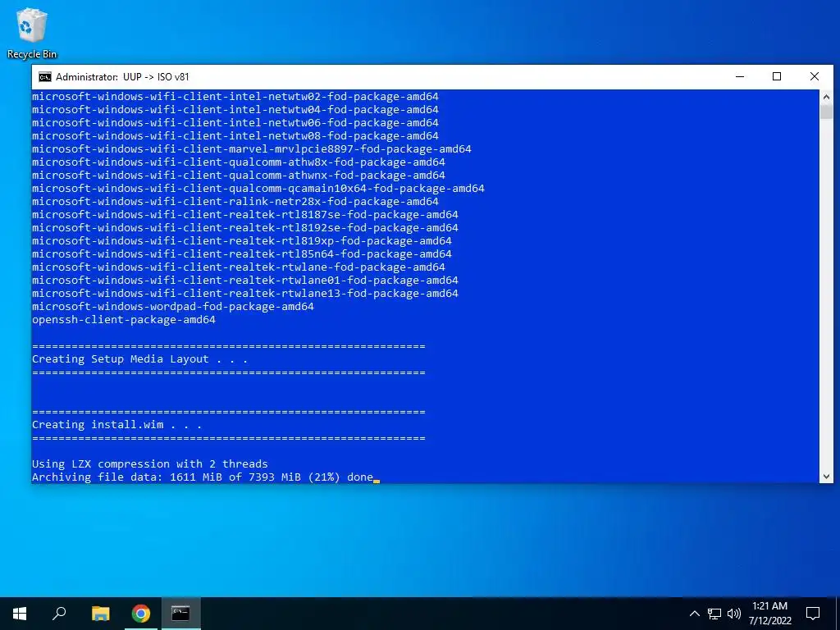Click 'Using LZX compression with 2 threads'
This screenshot has height=630, width=840.
click(x=150, y=464)
